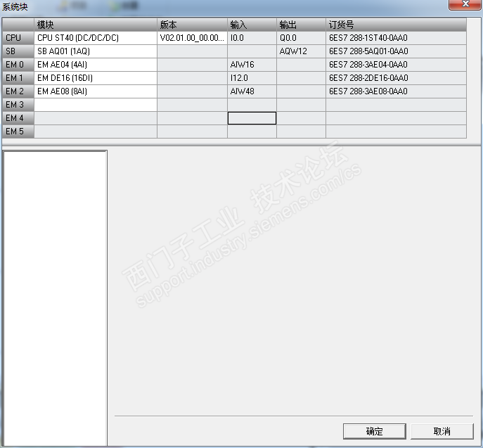Click the highlighted input cell in row EM 4
Viewport: 483px width, 448px height.
point(252,118)
